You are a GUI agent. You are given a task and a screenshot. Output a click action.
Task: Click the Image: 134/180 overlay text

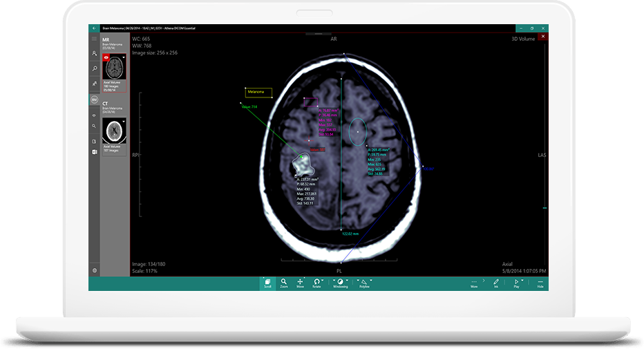coord(149,265)
